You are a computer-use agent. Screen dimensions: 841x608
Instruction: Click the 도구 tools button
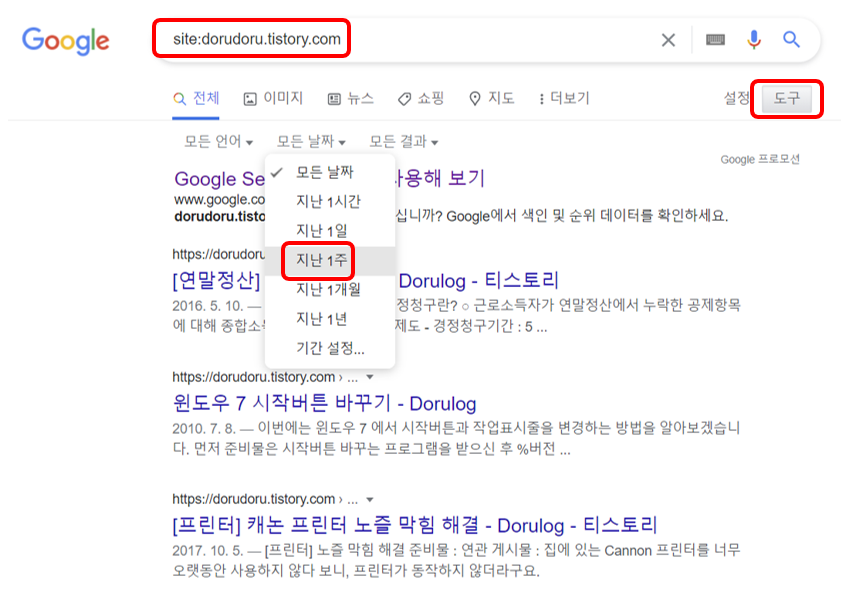(x=786, y=99)
